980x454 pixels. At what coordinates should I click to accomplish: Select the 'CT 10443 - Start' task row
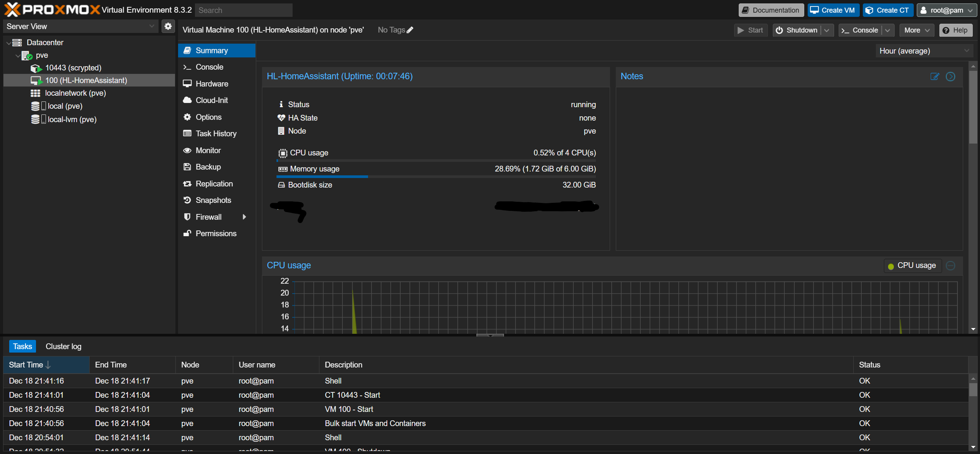pos(486,395)
